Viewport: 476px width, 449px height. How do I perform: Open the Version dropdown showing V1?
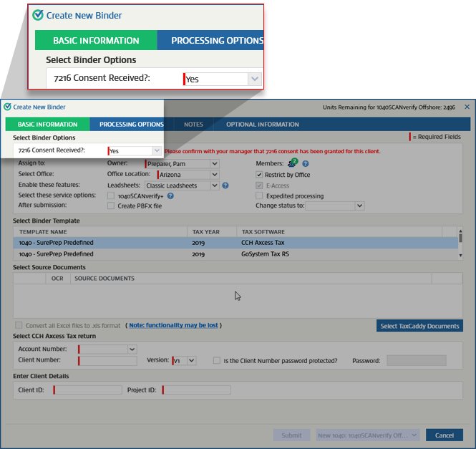pyautogui.click(x=192, y=361)
